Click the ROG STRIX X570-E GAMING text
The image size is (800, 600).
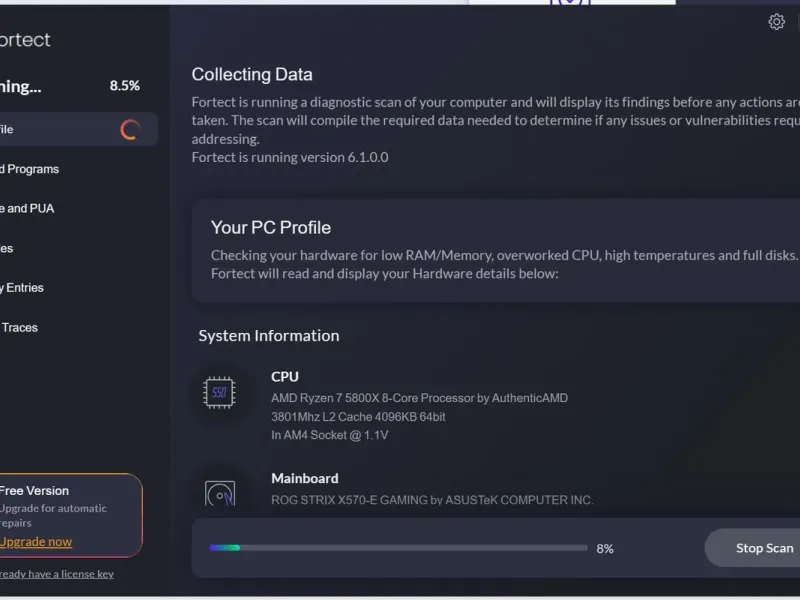click(432, 500)
